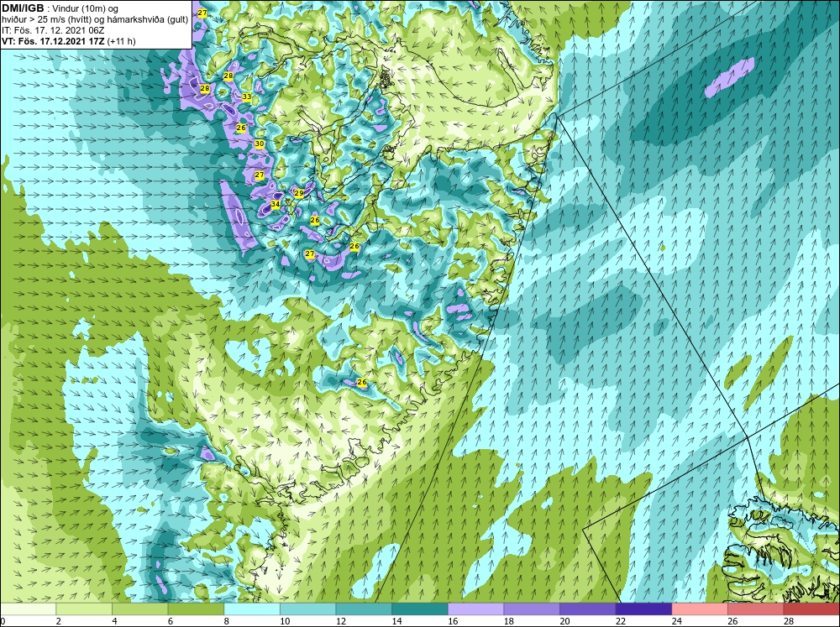Click the yellow gust label 30
Viewport: 840px width, 627px height.
[260, 144]
